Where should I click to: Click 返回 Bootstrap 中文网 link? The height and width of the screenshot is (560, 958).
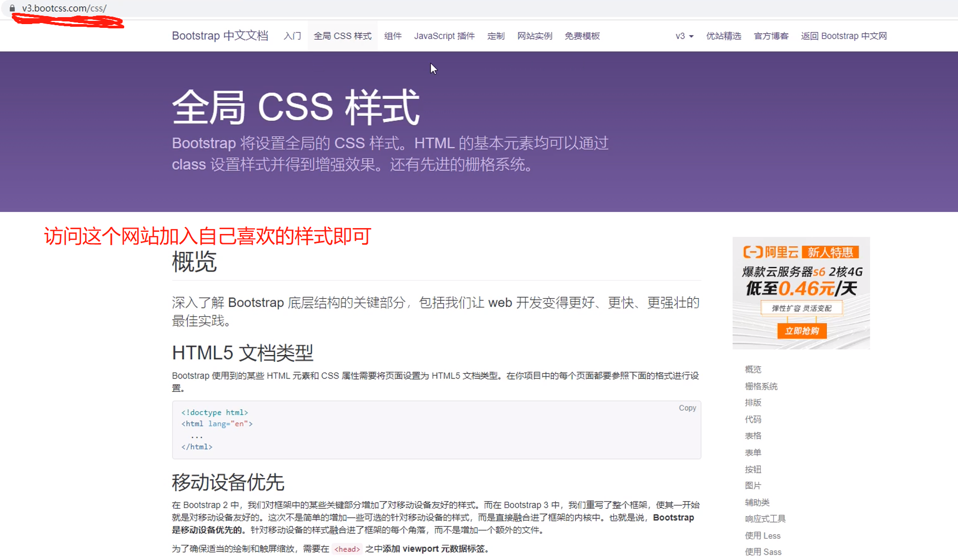(844, 36)
